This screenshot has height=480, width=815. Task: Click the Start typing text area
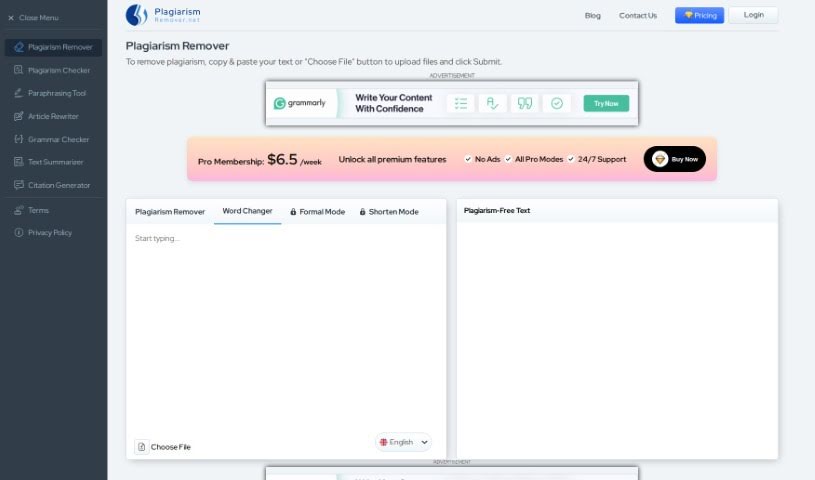[286, 330]
